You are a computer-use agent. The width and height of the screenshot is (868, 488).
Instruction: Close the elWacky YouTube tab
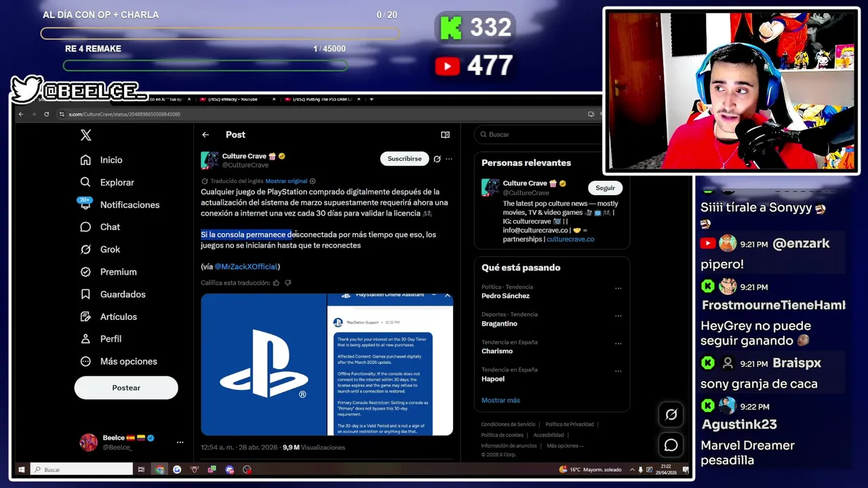click(274, 99)
